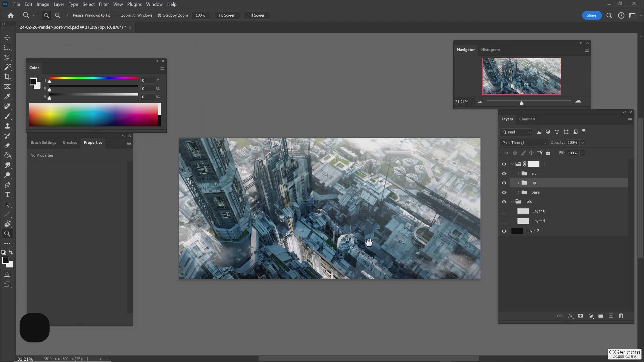This screenshot has width=644, height=362.
Task: Select the Dodge tool
Action: pyautogui.click(x=7, y=175)
